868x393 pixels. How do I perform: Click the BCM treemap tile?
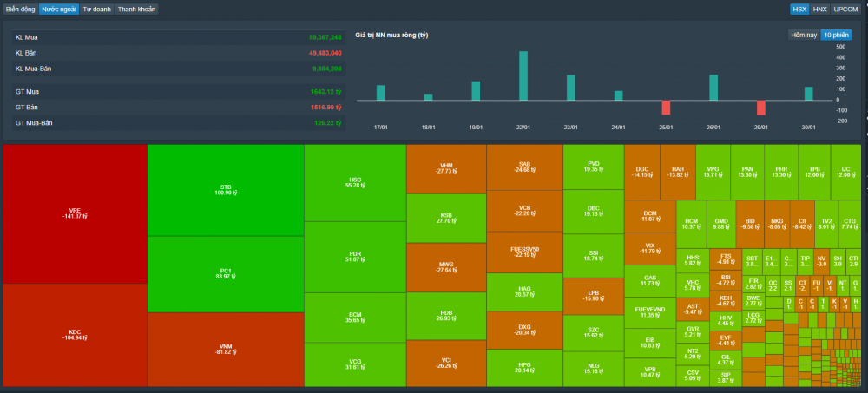click(355, 318)
